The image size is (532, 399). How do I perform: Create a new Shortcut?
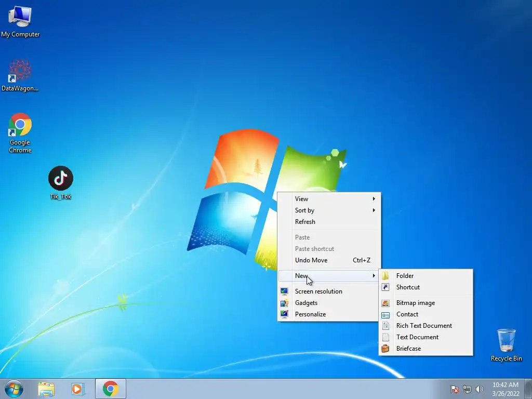coord(425,287)
